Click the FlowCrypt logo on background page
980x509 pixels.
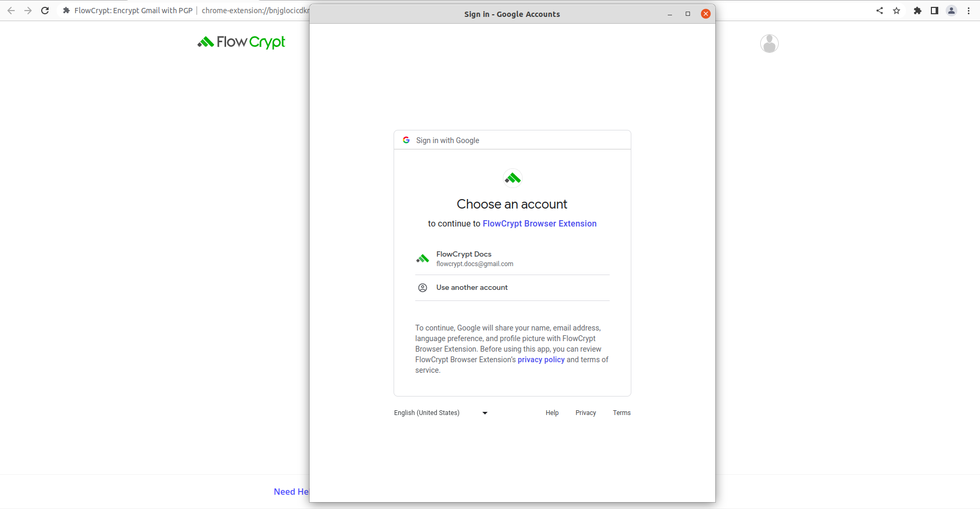tap(241, 42)
